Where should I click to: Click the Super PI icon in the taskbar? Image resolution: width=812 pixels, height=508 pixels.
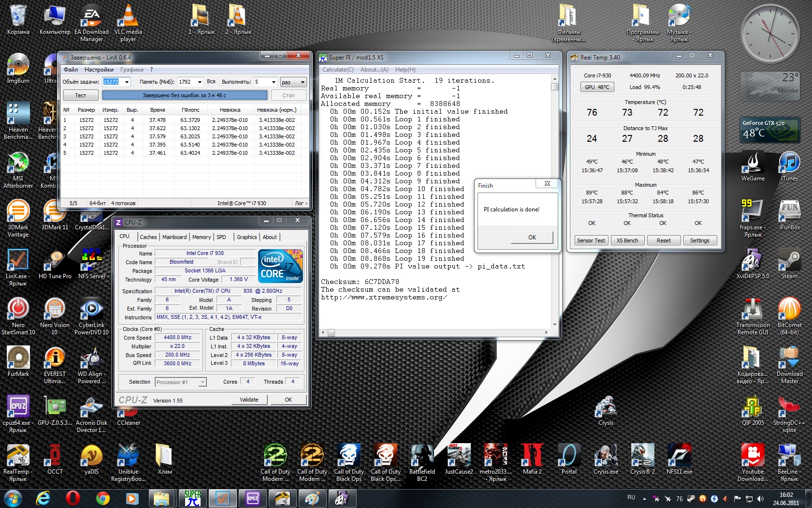point(192,498)
